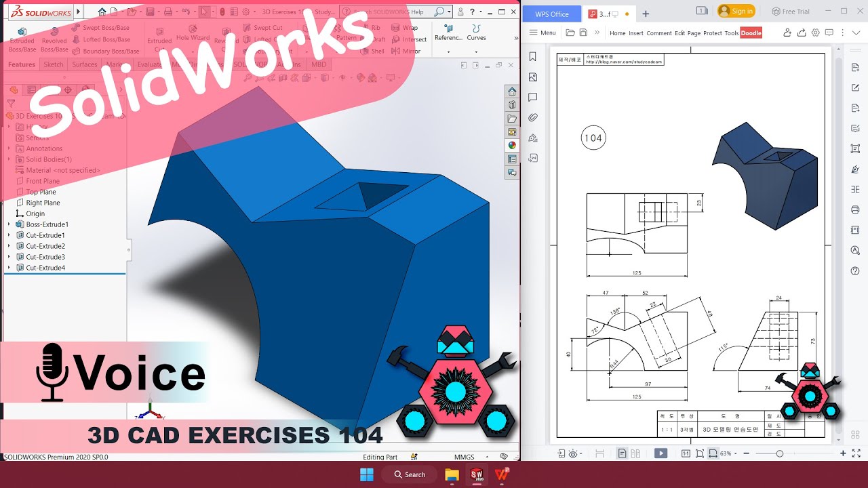The image size is (868, 488).
Task: Click the WPS feedback chat icon
Action: 829,33
